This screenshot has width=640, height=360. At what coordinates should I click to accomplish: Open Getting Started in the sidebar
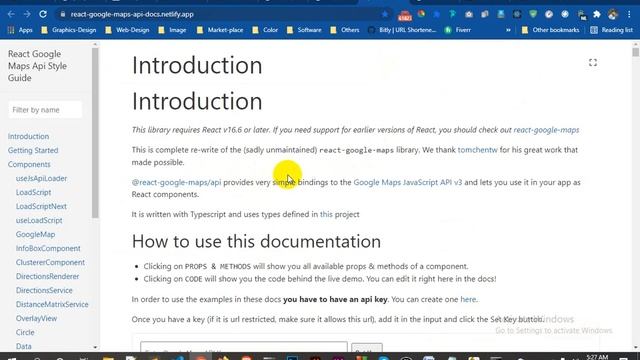coord(33,150)
